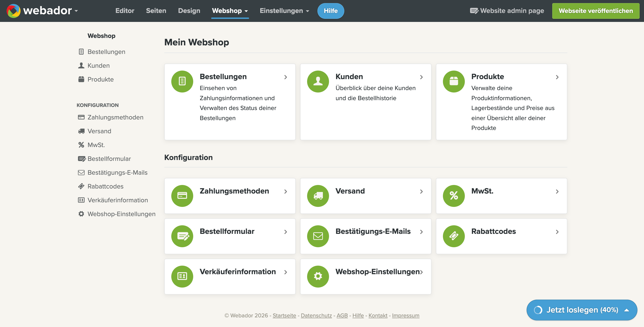
Task: Open Website admin page link
Action: click(507, 11)
